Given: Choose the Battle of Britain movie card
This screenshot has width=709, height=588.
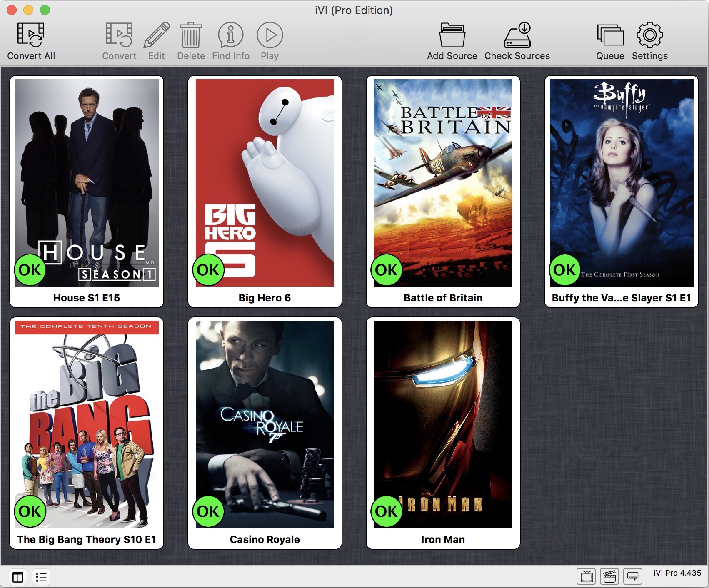Looking at the screenshot, I should tap(443, 182).
